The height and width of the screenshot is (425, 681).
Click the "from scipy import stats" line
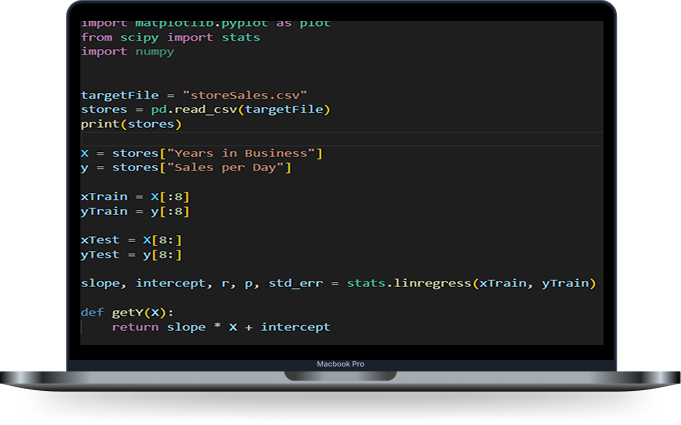coord(170,37)
